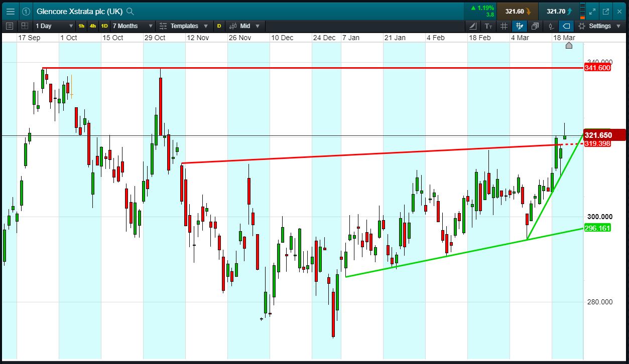The height and width of the screenshot is (364, 629).
Task: Click the 319.398 trendline price label
Action: 597,143
